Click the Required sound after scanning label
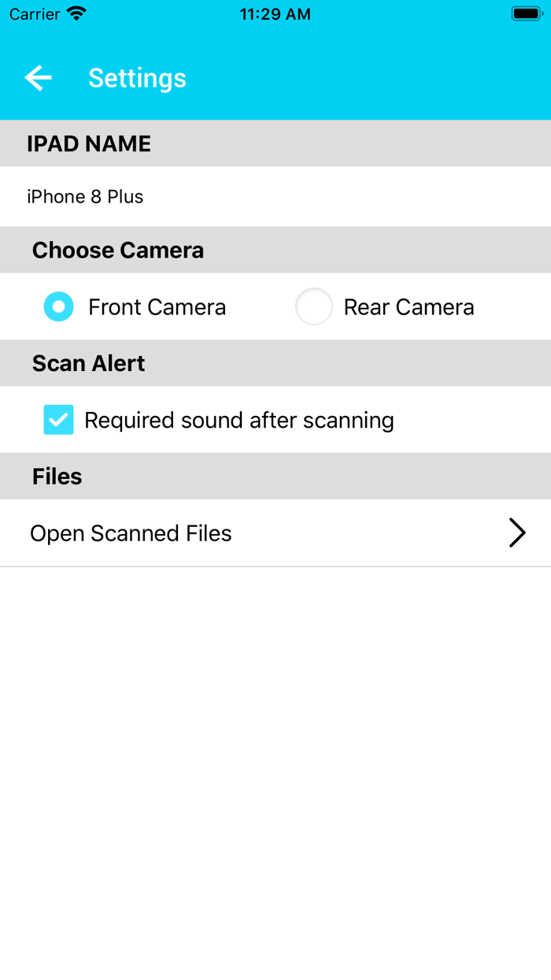 point(239,420)
